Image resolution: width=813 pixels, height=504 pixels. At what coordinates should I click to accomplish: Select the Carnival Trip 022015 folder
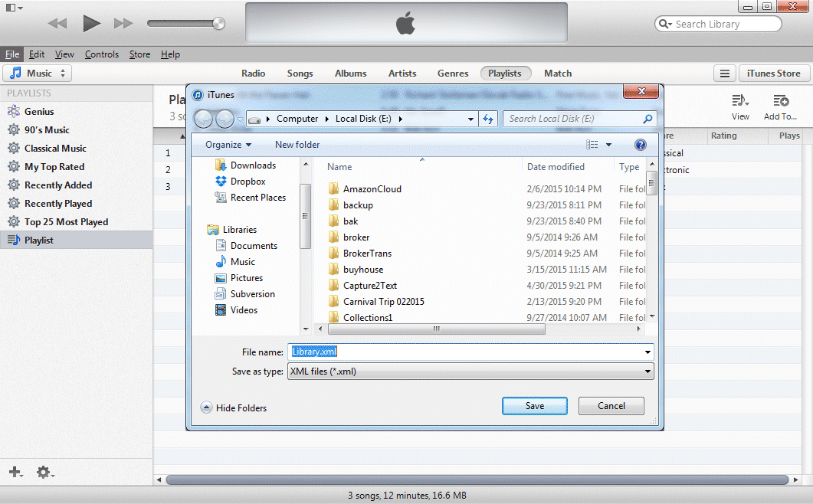coord(376,301)
